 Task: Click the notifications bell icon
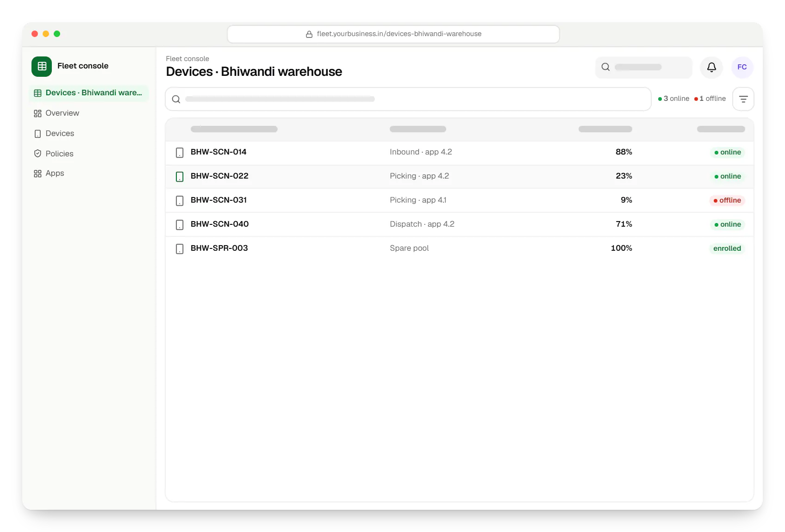pos(711,67)
